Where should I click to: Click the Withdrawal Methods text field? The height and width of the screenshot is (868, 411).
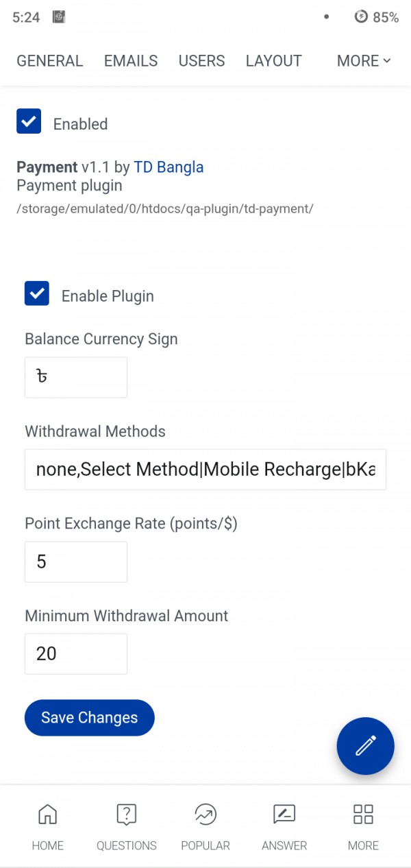pos(206,470)
